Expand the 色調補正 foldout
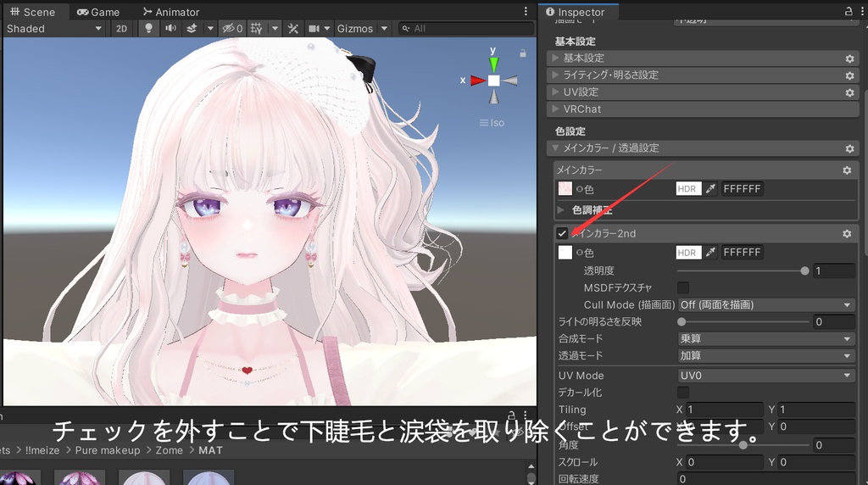This screenshot has height=485, width=868. [561, 209]
